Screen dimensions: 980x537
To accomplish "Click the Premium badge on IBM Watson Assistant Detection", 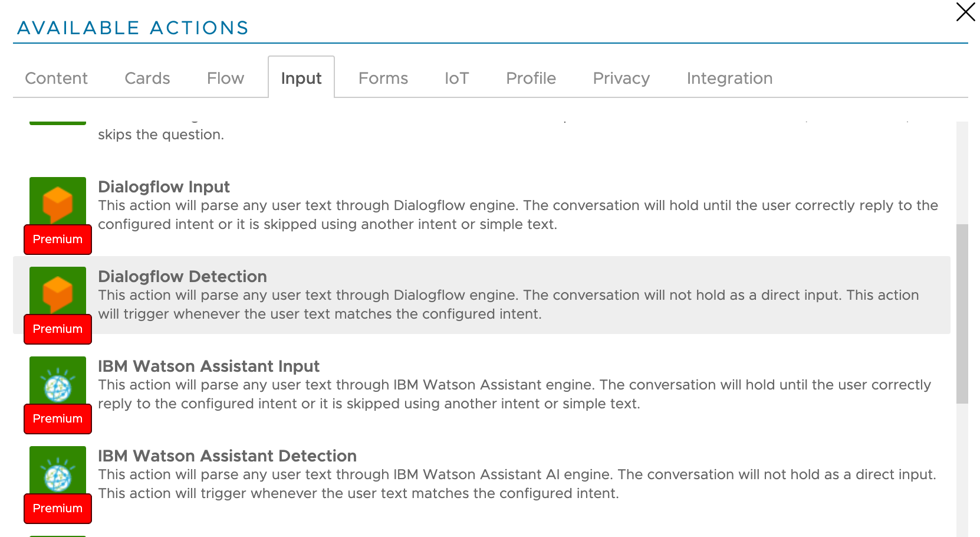I will coord(57,509).
